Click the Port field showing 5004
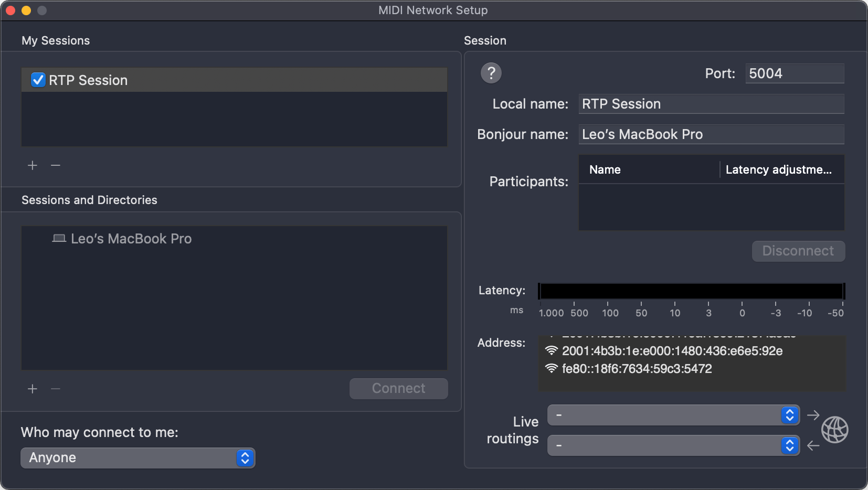 (795, 73)
